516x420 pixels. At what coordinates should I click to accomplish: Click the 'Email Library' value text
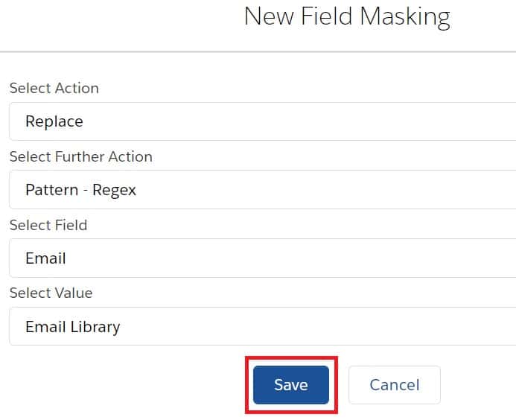click(x=72, y=326)
